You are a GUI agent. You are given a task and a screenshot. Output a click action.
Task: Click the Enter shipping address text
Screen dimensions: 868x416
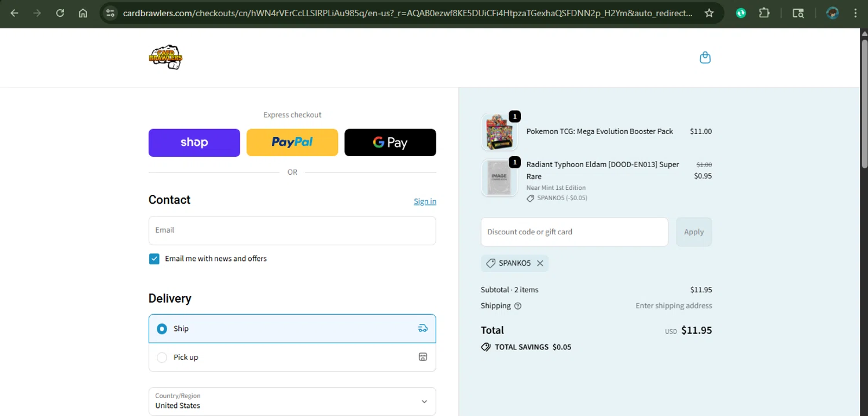tap(674, 305)
